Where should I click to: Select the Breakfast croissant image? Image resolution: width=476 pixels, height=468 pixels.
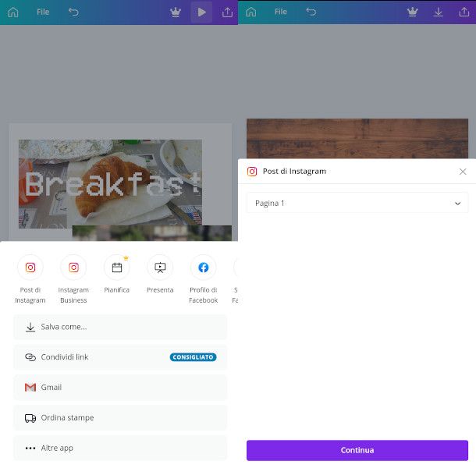pos(110,184)
